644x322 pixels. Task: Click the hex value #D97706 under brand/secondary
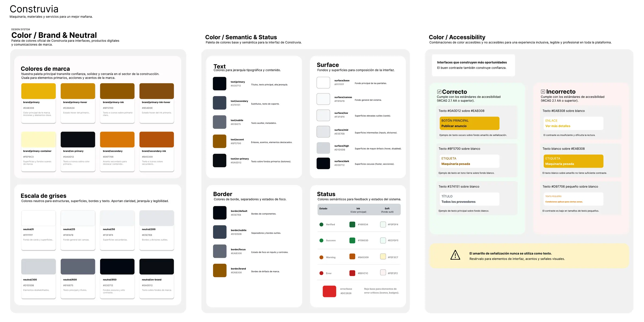[108, 157]
